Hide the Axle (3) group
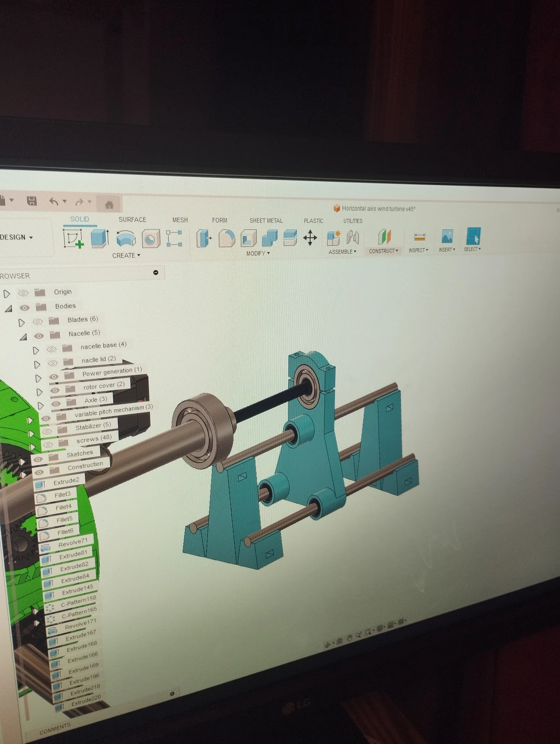Screen dimensions: 560x744 (56, 404)
